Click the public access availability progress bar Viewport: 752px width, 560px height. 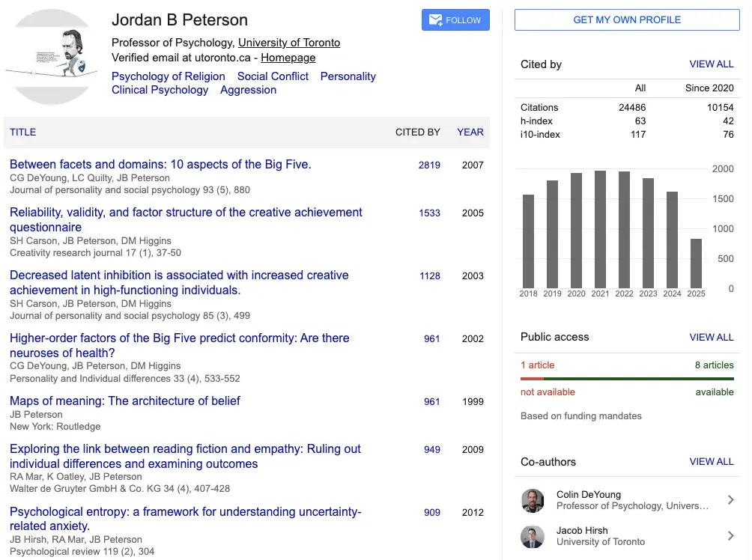[x=627, y=379]
